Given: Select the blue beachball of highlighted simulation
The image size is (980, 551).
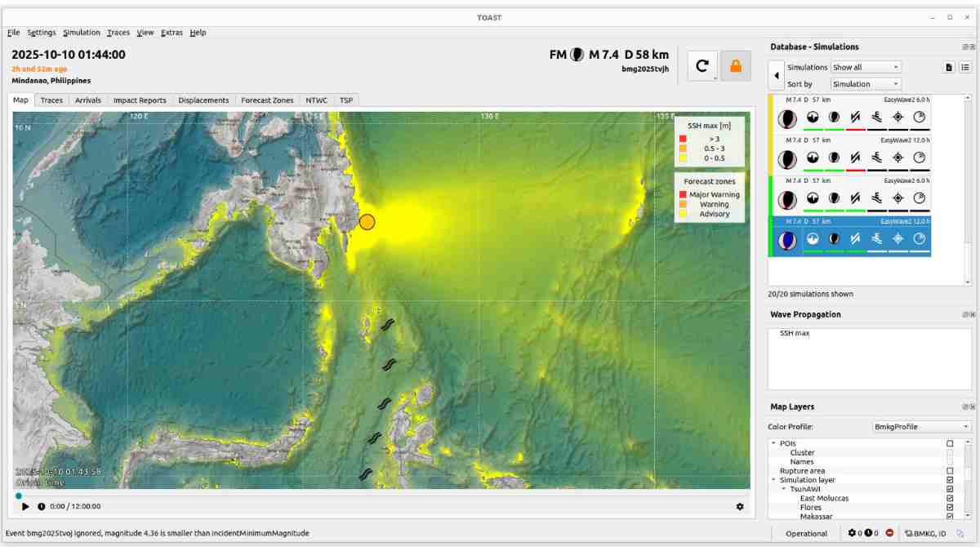Looking at the screenshot, I should coord(786,240).
